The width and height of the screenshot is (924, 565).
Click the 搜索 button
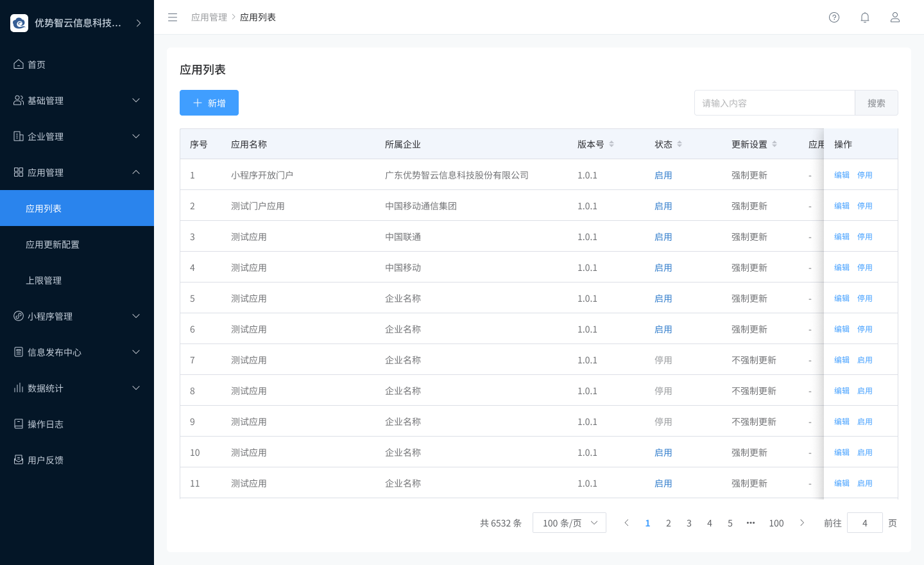[x=876, y=103]
